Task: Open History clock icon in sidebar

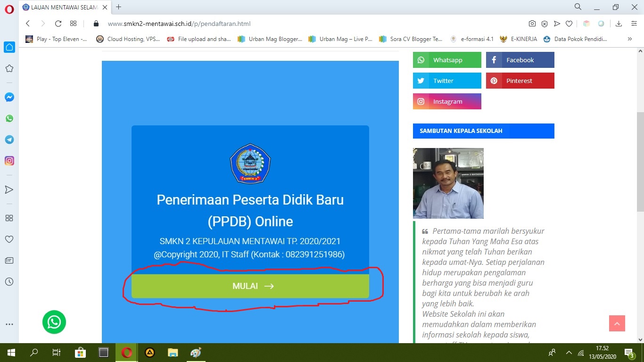Action: 9,281
